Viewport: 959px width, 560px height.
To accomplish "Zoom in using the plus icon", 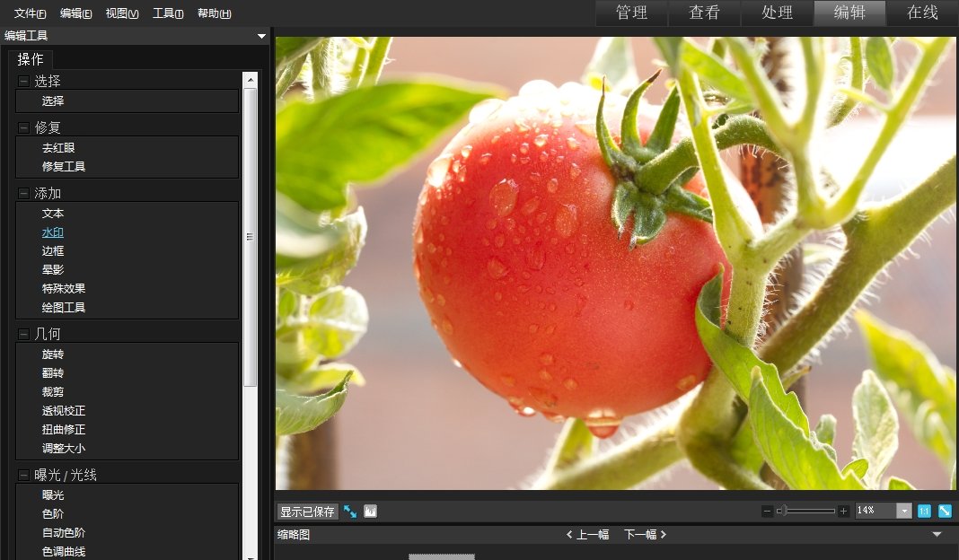I will pos(843,511).
